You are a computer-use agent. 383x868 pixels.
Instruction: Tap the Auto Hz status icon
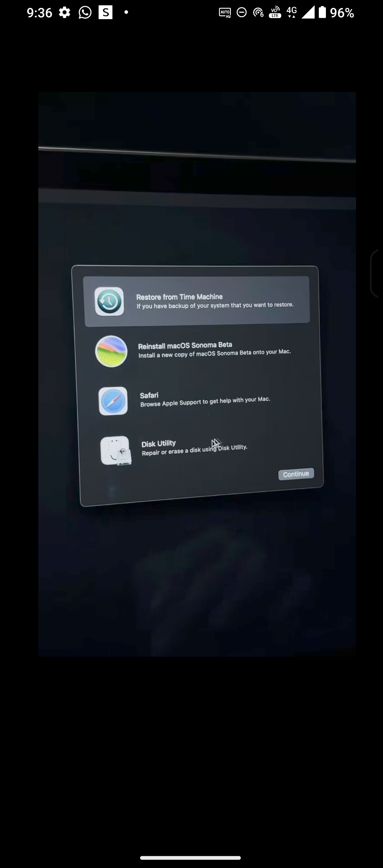tap(225, 13)
